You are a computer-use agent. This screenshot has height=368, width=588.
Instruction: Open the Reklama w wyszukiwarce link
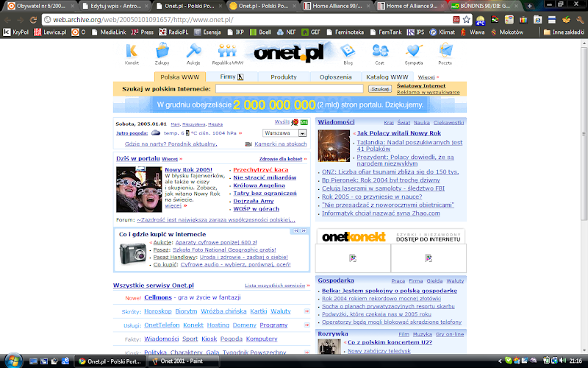429,92
